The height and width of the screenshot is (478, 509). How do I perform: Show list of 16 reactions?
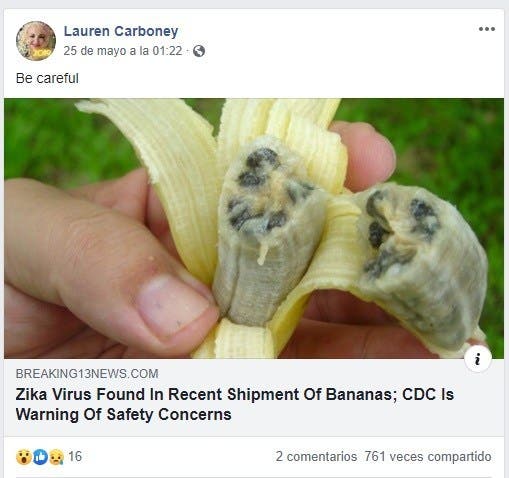(x=75, y=456)
